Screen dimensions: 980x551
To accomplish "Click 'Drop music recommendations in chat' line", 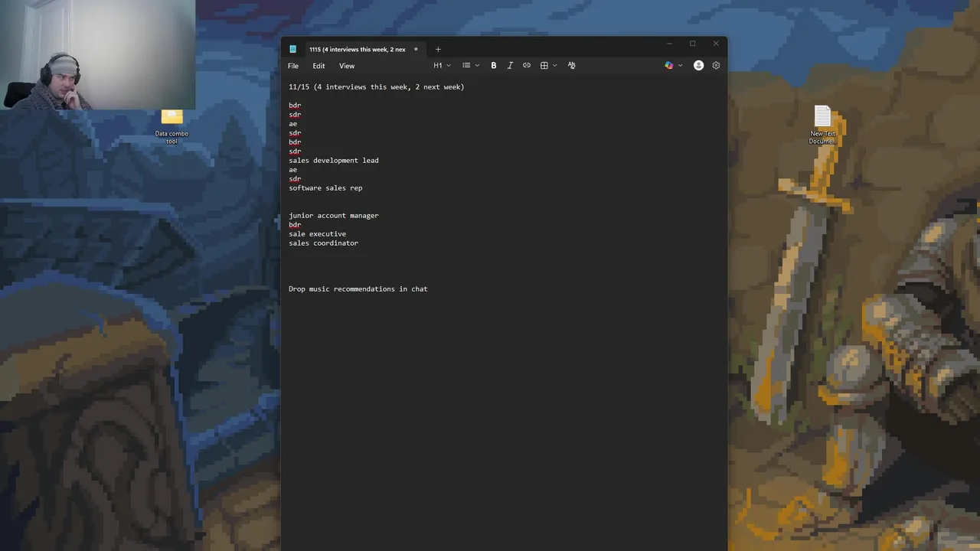I will [358, 289].
